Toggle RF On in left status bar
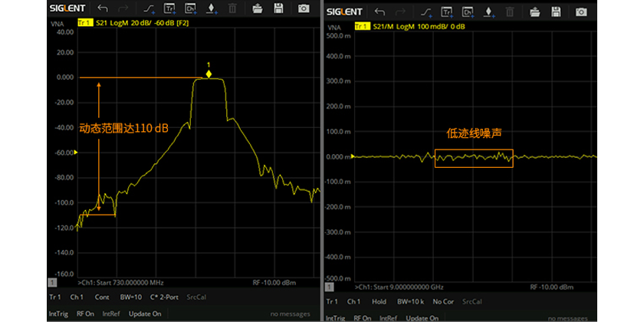Viewport: 644px width, 322px height. (85, 314)
